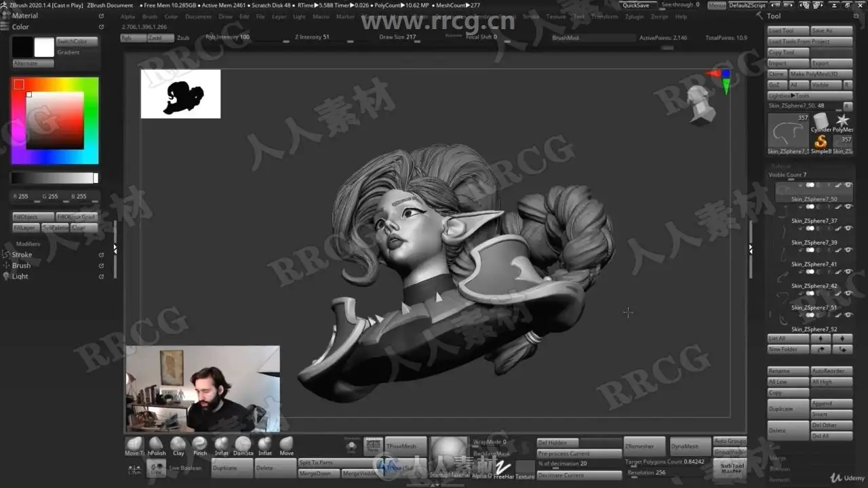Screen dimensions: 868x488
Task: Open the Texture selector box
Action: coord(525,469)
